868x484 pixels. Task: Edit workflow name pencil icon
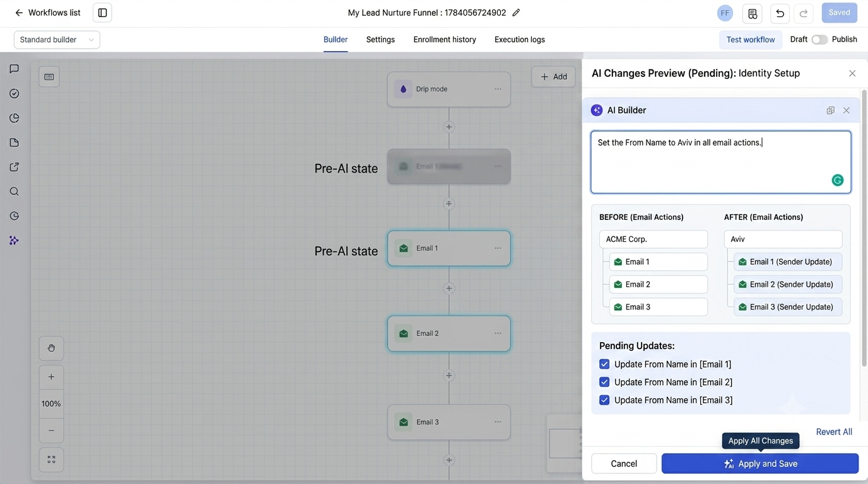tap(516, 13)
